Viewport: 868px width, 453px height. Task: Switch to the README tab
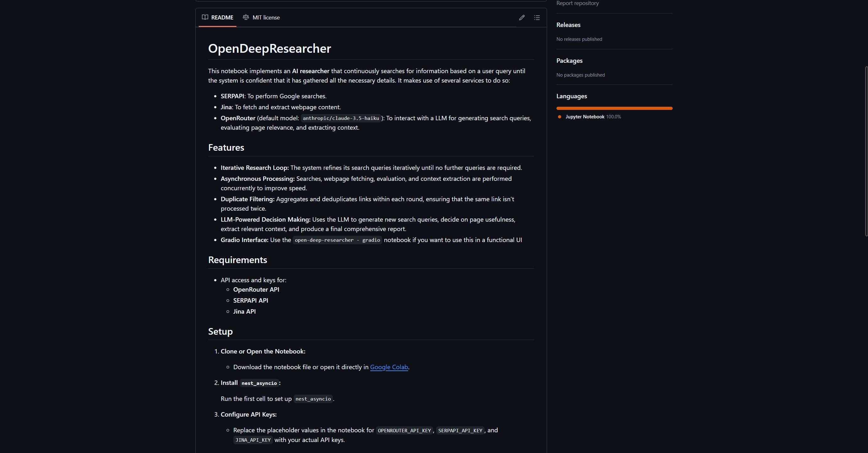[217, 17]
